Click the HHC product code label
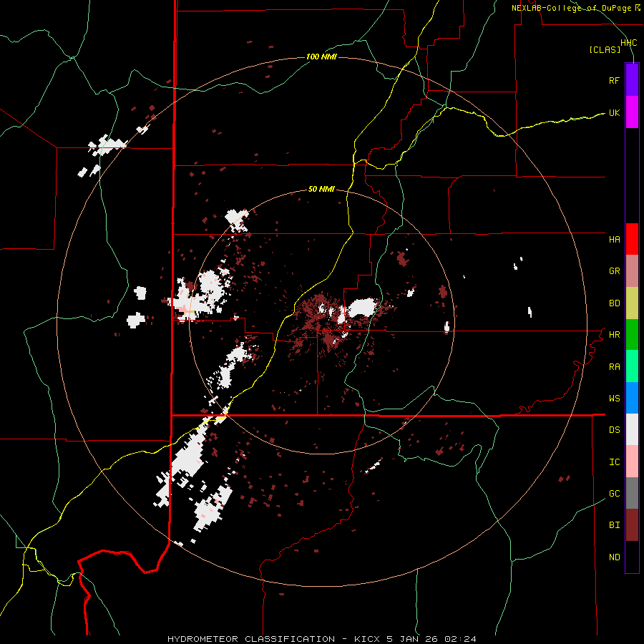 (x=629, y=43)
